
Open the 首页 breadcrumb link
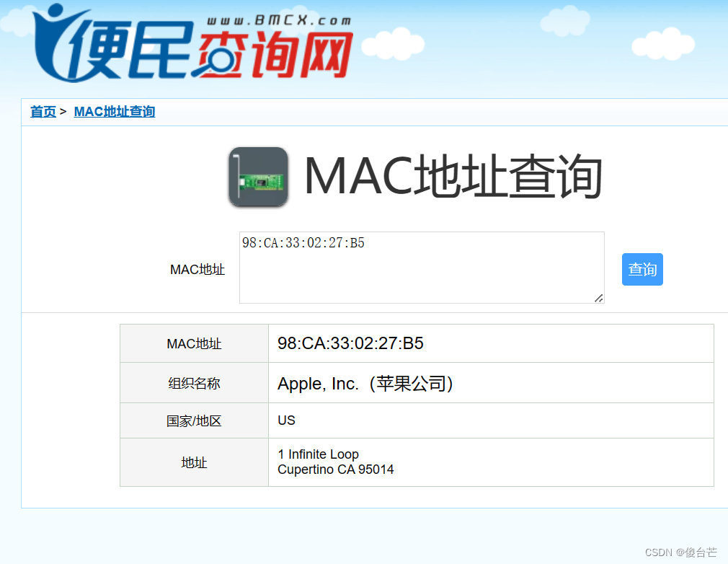tap(43, 112)
